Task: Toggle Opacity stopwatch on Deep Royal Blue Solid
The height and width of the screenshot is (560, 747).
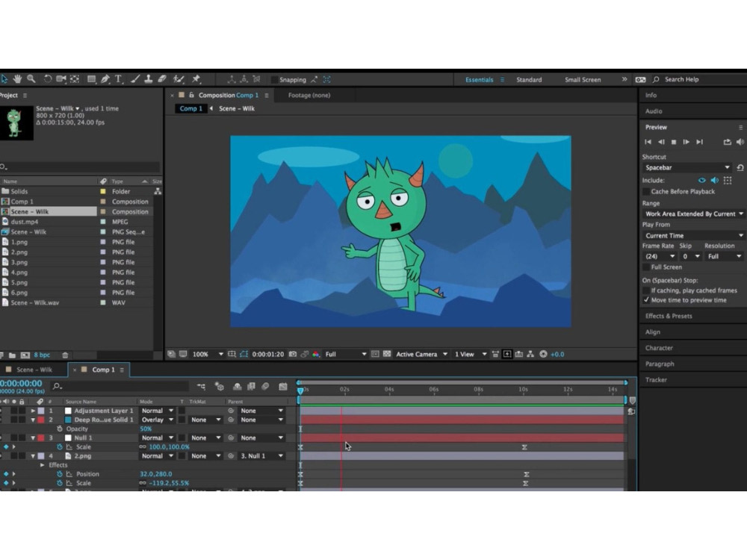Action: pos(60,429)
